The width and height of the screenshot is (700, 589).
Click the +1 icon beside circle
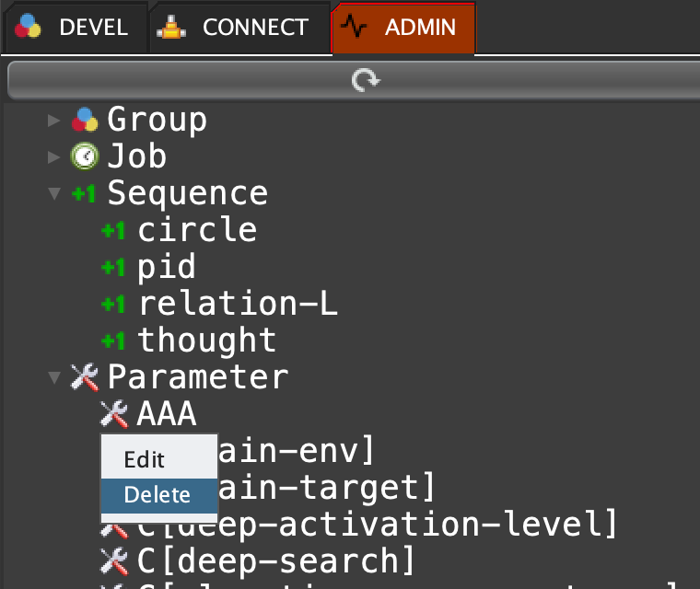tap(113, 230)
